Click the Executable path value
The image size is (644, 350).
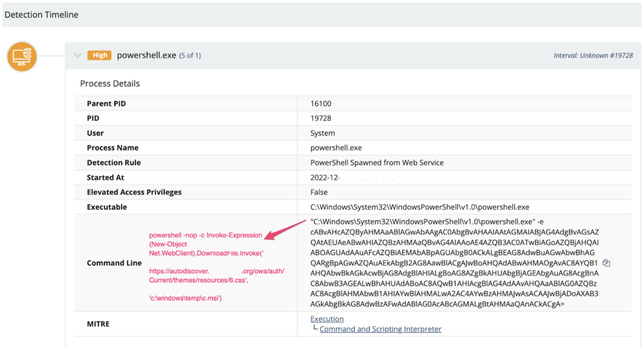tap(420, 207)
